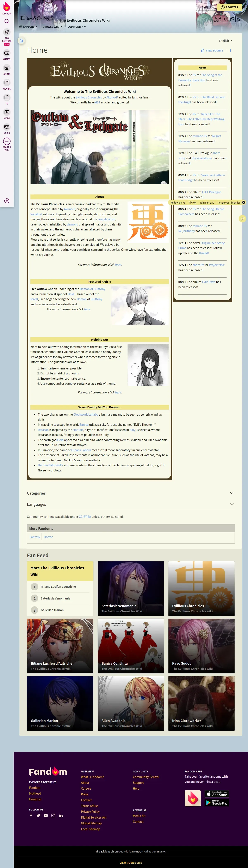Open Follow on IG link
This screenshot has height=868, width=248.
178,203
